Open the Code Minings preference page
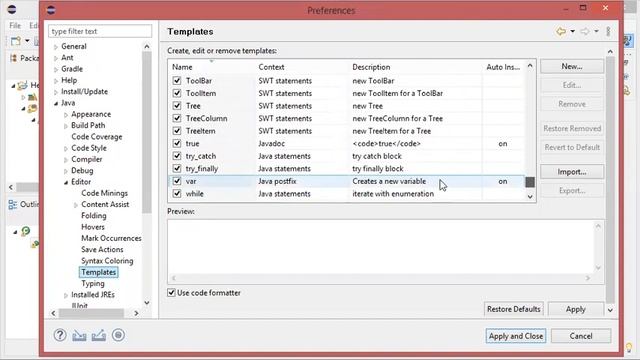640x360 pixels. pos(104,193)
